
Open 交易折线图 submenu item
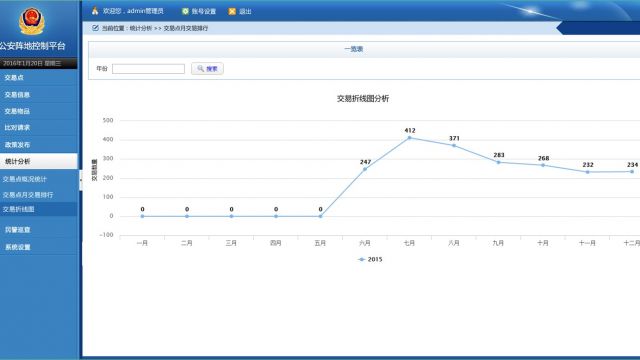click(x=39, y=209)
